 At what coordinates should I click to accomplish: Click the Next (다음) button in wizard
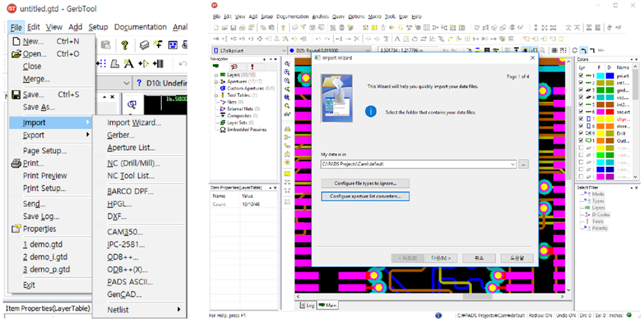[441, 258]
